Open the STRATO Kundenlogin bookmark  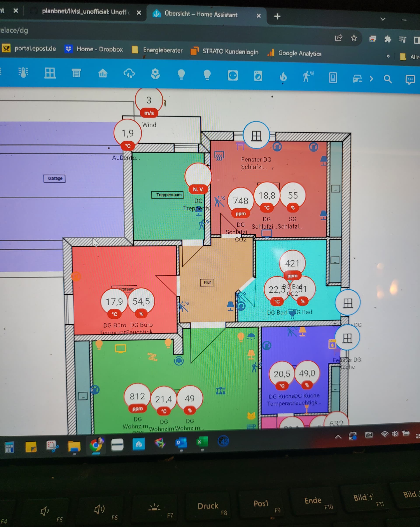coord(224,51)
